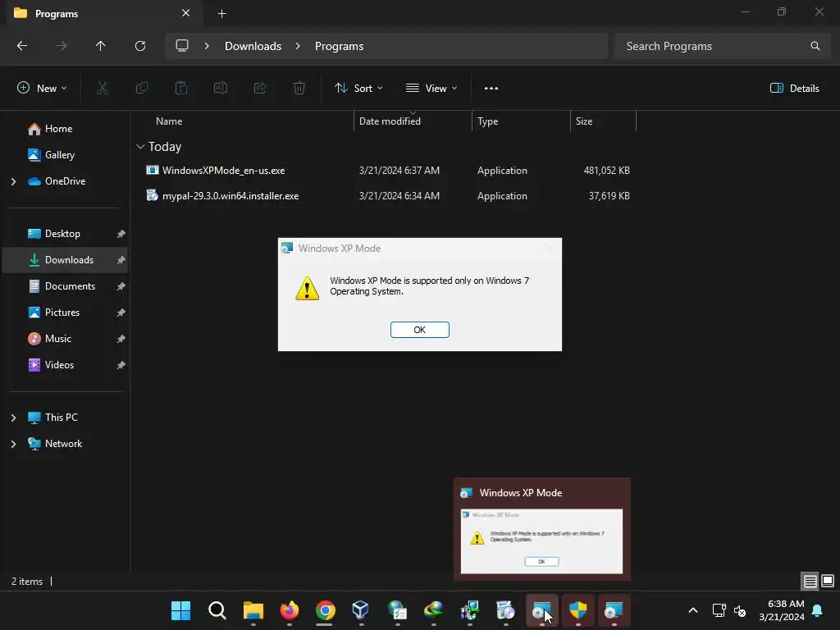Show hidden system tray icons

tap(692, 610)
